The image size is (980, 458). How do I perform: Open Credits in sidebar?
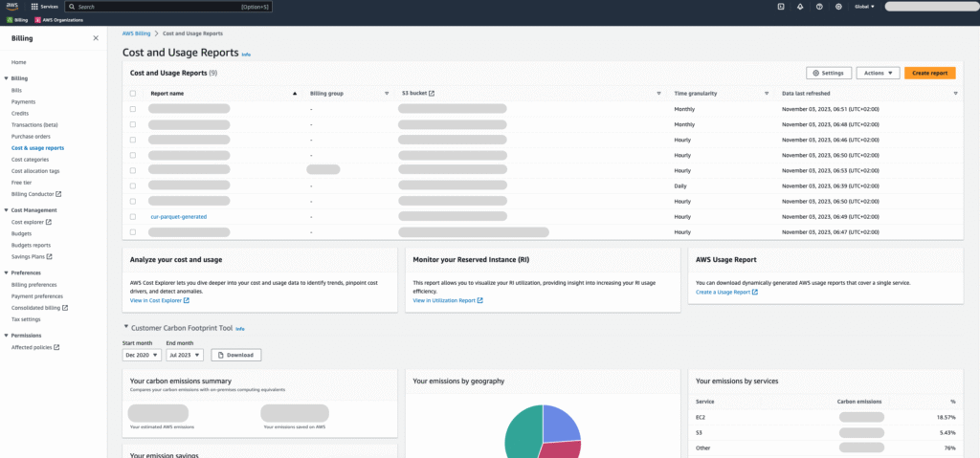20,113
